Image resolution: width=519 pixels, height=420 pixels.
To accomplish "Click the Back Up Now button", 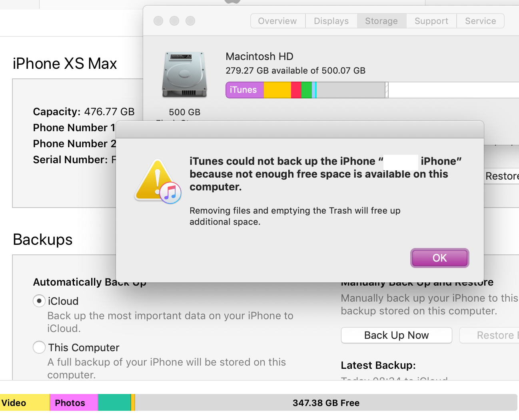I will (396, 335).
